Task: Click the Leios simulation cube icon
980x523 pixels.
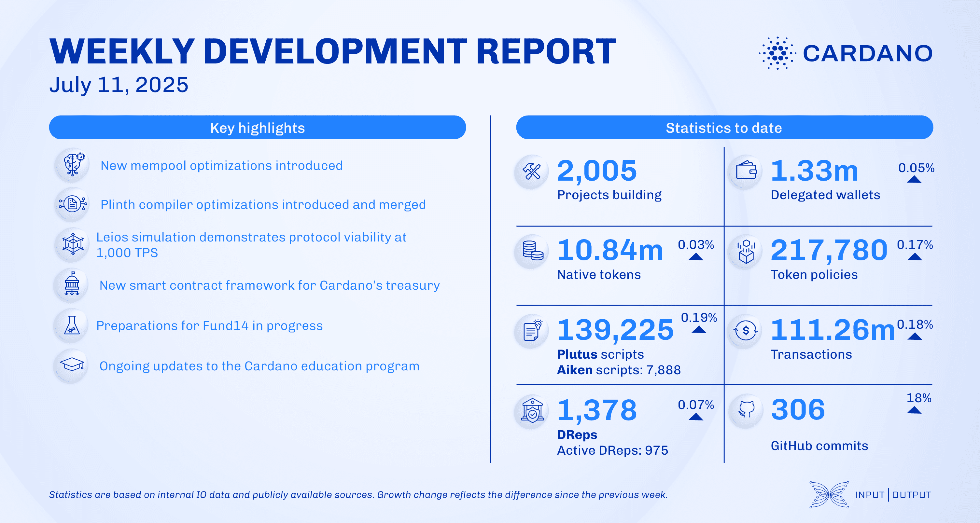Action: click(x=72, y=244)
